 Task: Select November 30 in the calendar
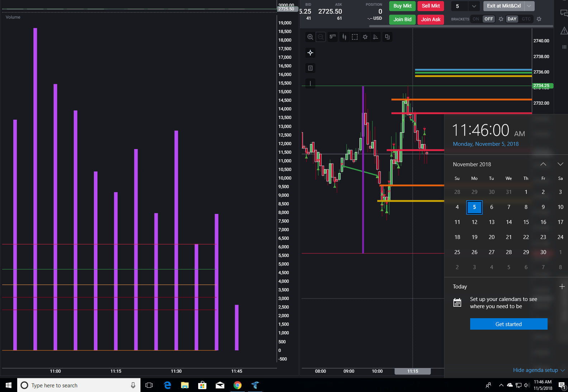click(x=543, y=252)
